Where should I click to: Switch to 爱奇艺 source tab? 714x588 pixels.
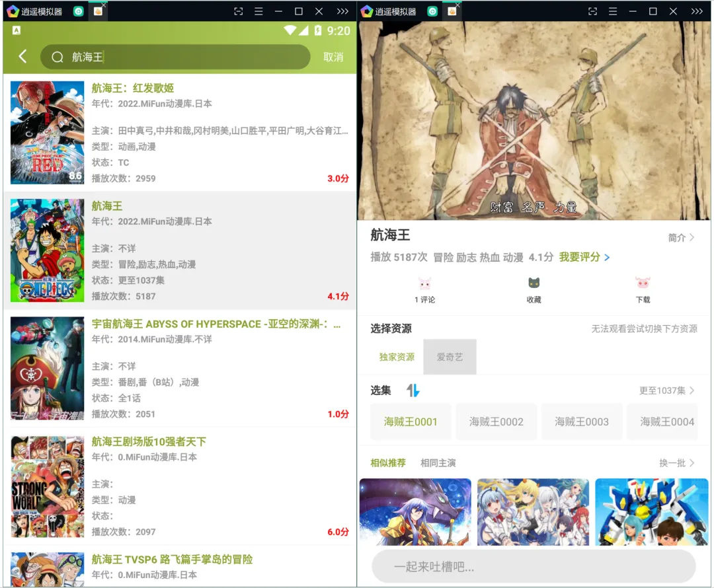click(x=450, y=357)
